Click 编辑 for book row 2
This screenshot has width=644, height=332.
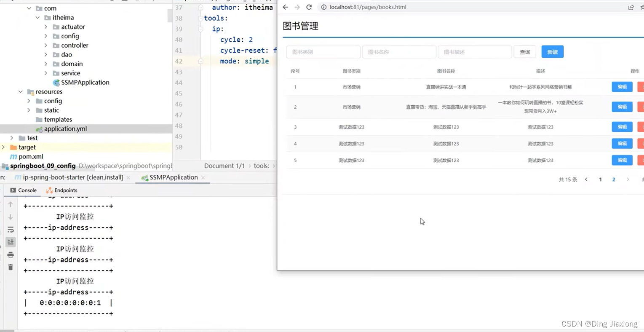coord(622,107)
